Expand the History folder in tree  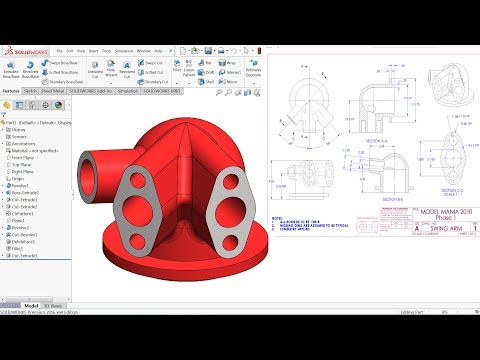pos(3,130)
